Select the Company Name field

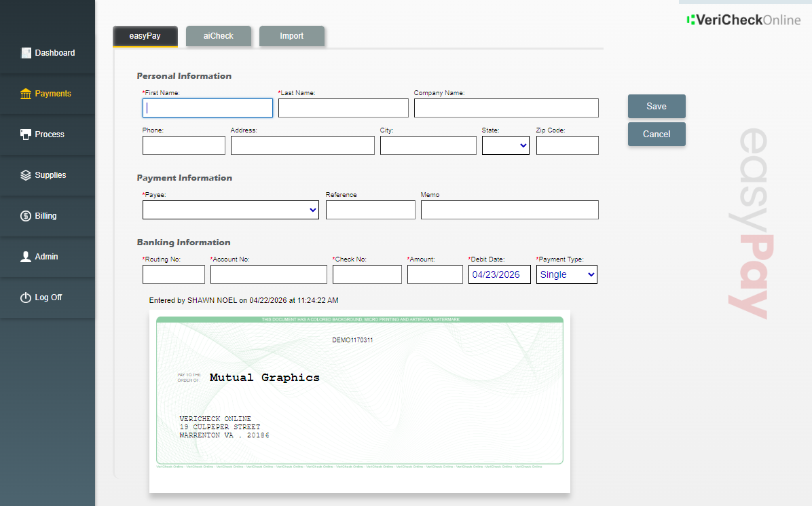coord(506,108)
